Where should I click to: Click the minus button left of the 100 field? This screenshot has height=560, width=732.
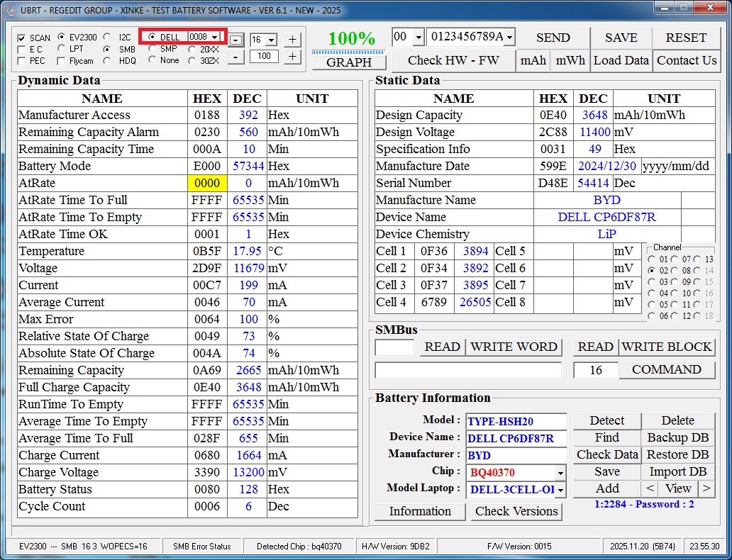pyautogui.click(x=236, y=57)
